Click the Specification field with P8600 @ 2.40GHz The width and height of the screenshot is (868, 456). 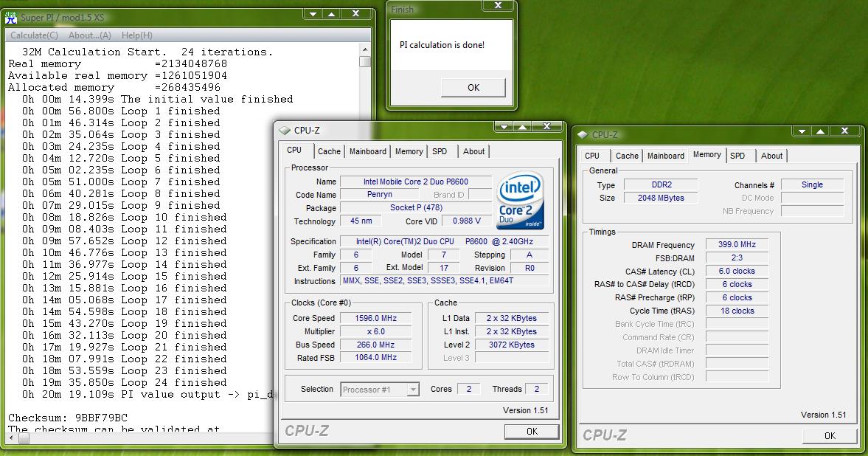coord(445,241)
